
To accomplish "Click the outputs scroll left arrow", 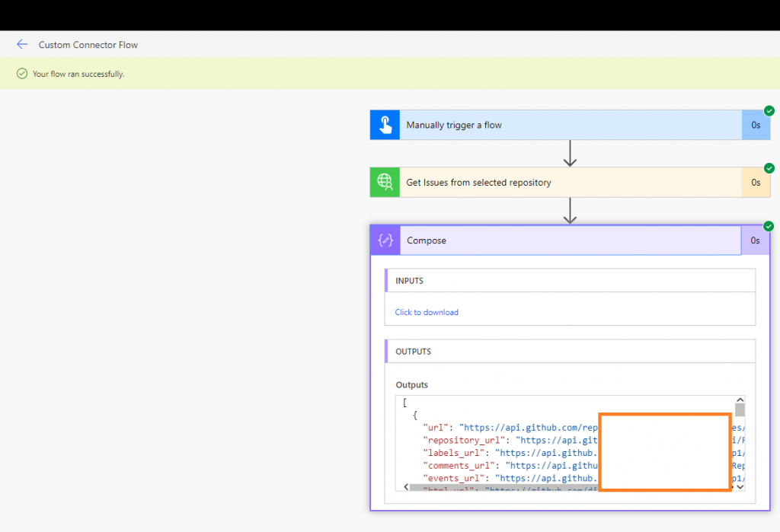I will (406, 487).
